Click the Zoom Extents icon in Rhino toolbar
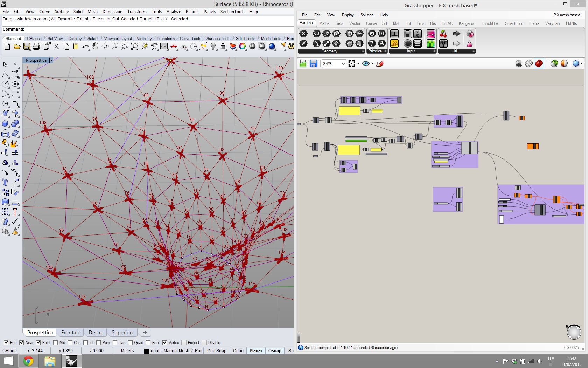Image resolution: width=588 pixels, height=368 pixels. coord(134,46)
